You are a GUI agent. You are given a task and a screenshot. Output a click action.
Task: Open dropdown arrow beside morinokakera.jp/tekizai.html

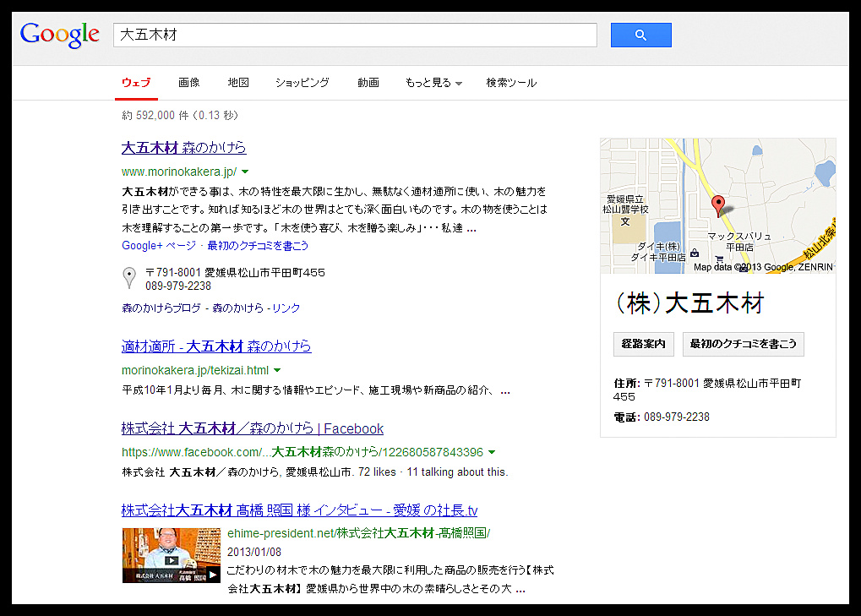coord(277,371)
